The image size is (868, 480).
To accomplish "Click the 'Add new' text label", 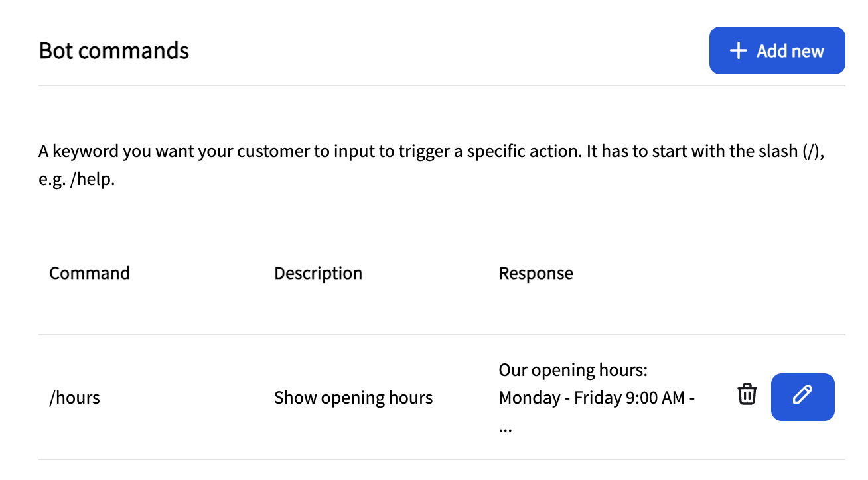I will (790, 51).
